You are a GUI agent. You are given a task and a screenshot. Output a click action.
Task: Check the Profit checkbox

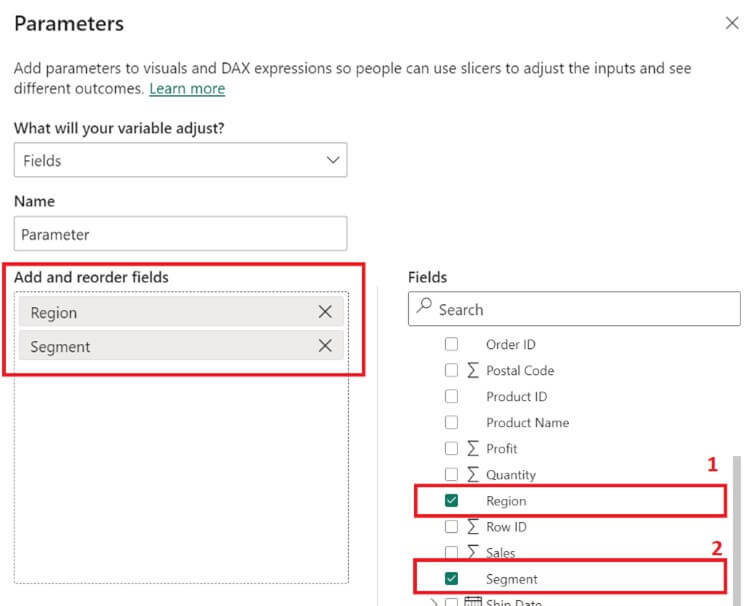pyautogui.click(x=451, y=448)
